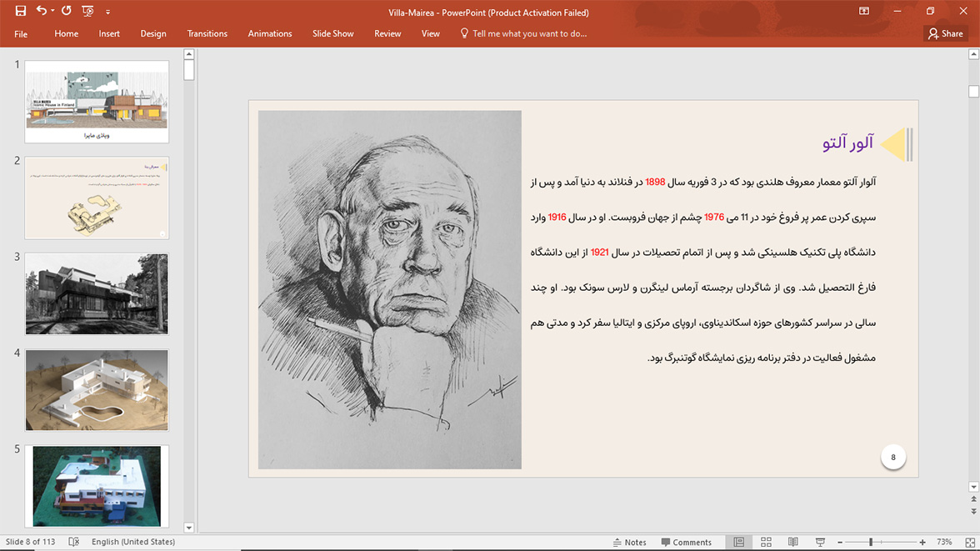Viewport: 980px width, 551px height.
Task: Click the English (United States) language indicator
Action: coord(133,542)
